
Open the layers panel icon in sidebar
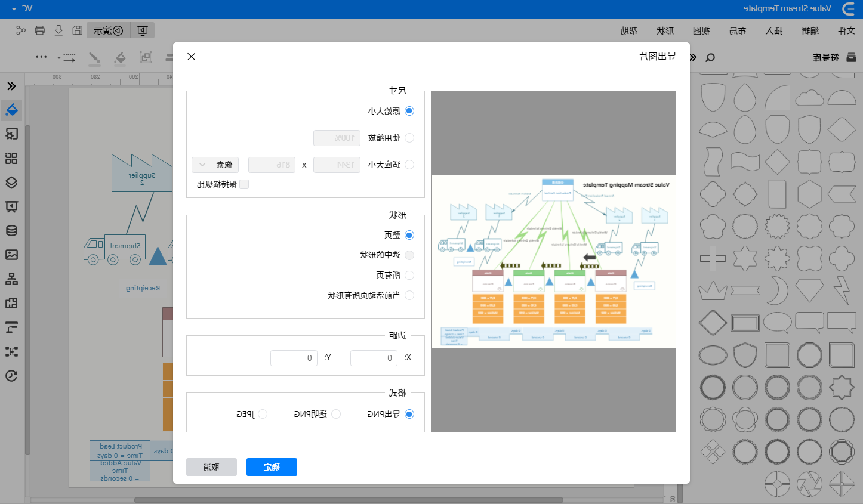coord(11,183)
